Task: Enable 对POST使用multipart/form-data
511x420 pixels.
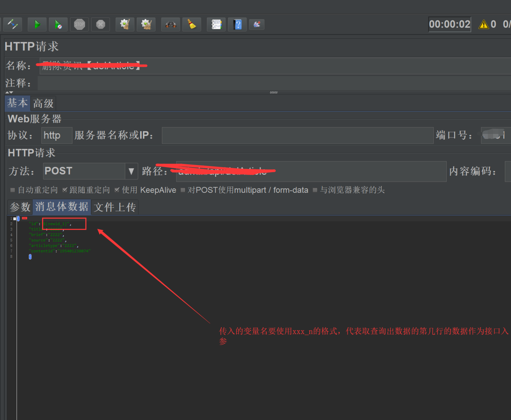Action: pyautogui.click(x=183, y=190)
